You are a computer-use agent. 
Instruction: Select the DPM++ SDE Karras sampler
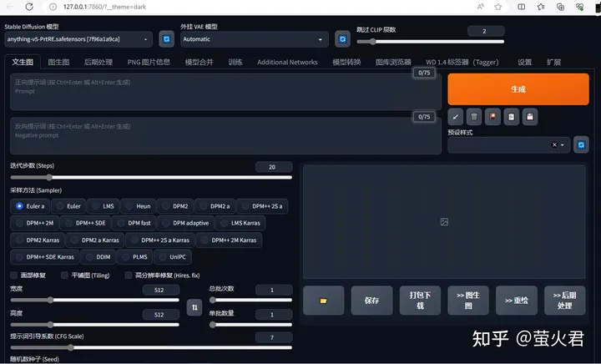point(45,256)
